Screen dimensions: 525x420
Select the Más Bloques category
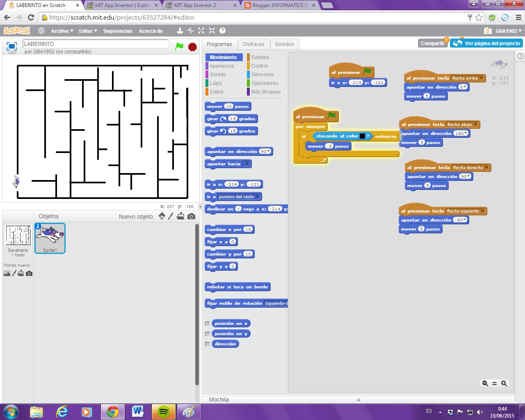click(x=266, y=92)
